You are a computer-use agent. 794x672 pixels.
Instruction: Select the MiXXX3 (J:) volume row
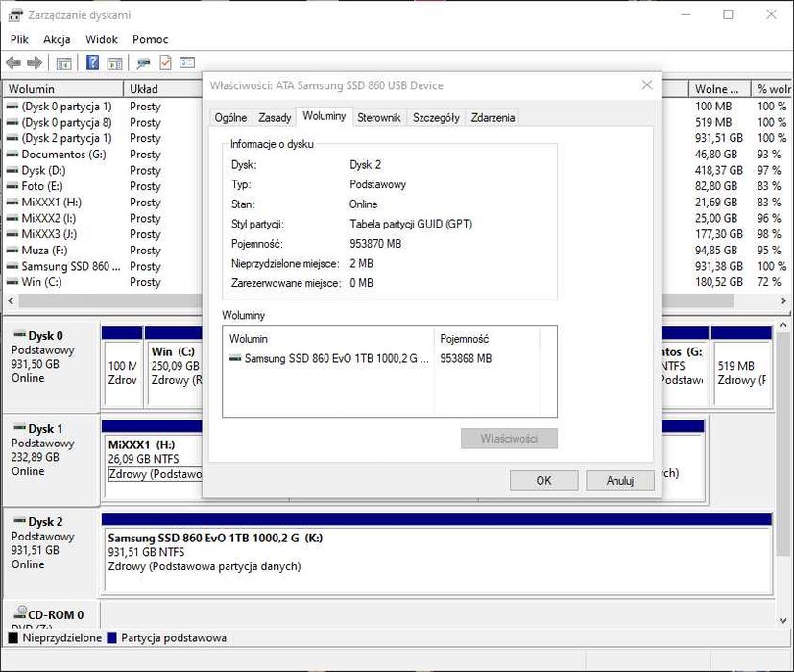pyautogui.click(x=49, y=234)
